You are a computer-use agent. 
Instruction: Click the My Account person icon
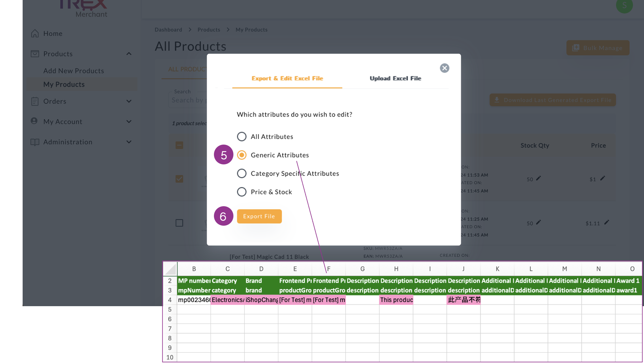point(34,121)
